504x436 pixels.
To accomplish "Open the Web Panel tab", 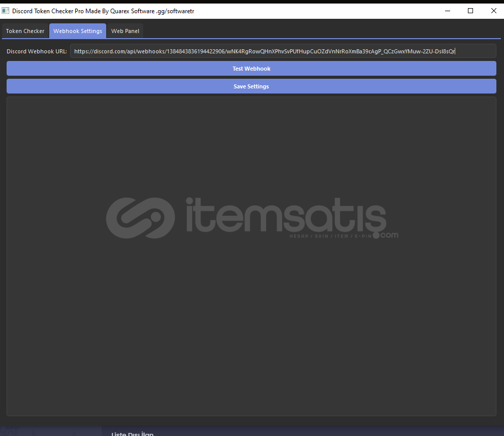I will click(x=125, y=31).
